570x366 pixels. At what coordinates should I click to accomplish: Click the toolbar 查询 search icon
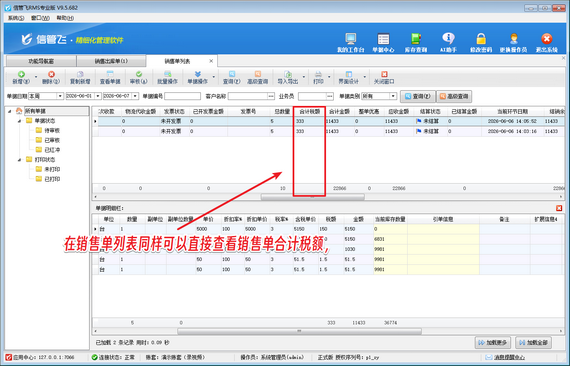pyautogui.click(x=232, y=75)
